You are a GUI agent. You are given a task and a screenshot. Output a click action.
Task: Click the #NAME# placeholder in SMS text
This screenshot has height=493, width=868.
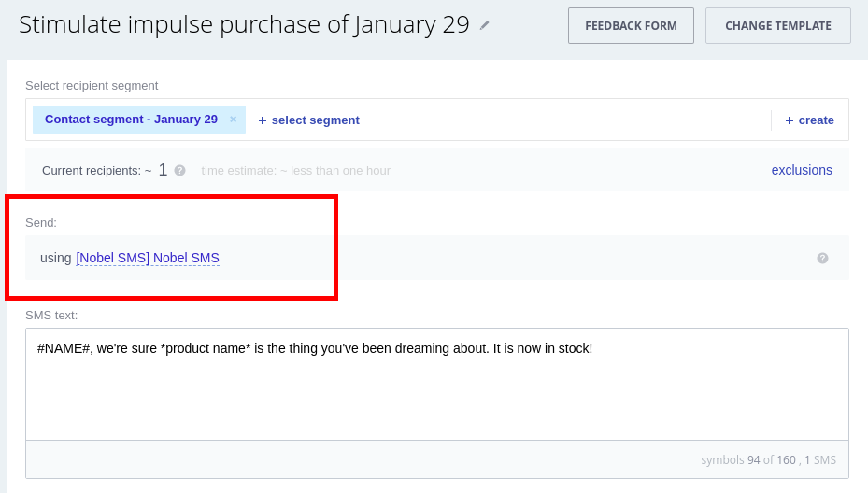coord(64,348)
